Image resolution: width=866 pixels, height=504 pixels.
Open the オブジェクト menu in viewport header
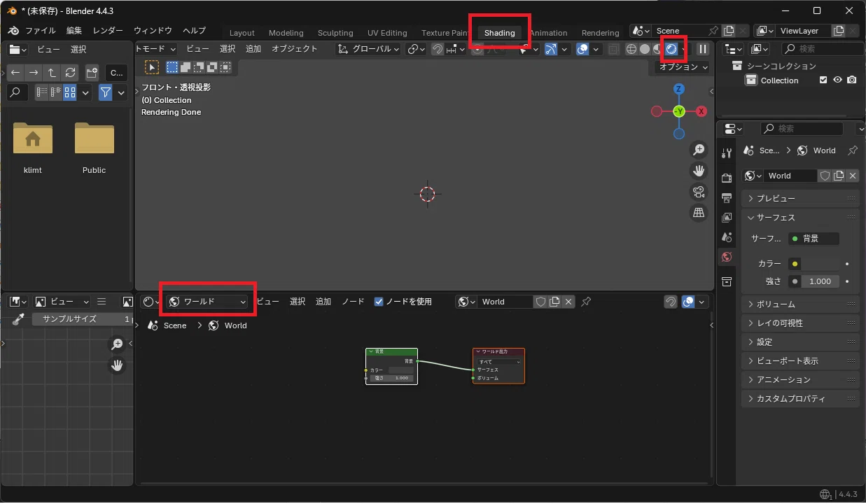click(x=295, y=49)
